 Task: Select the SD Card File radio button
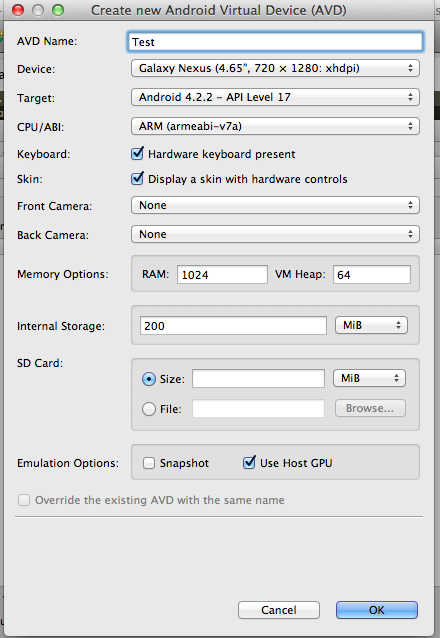tap(149, 409)
